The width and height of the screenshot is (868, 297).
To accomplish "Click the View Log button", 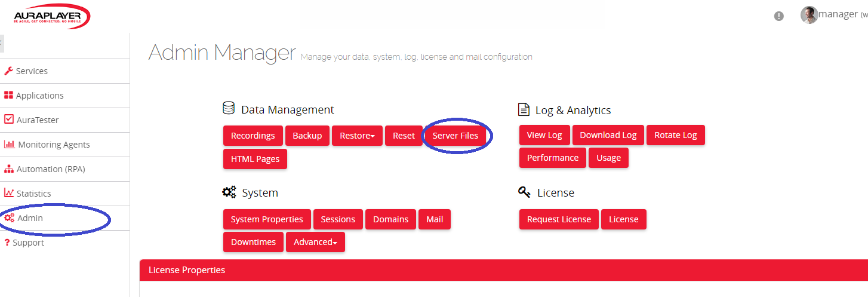I will click(x=544, y=135).
